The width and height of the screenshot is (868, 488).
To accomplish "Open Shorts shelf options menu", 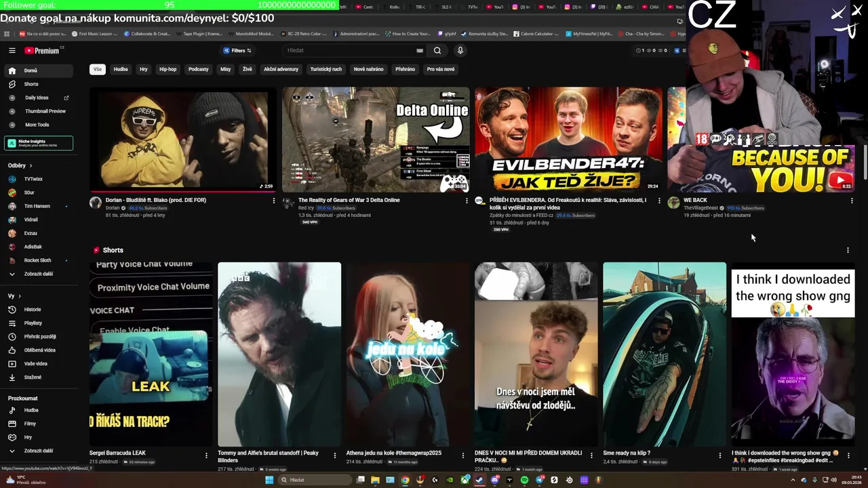I will tap(848, 250).
